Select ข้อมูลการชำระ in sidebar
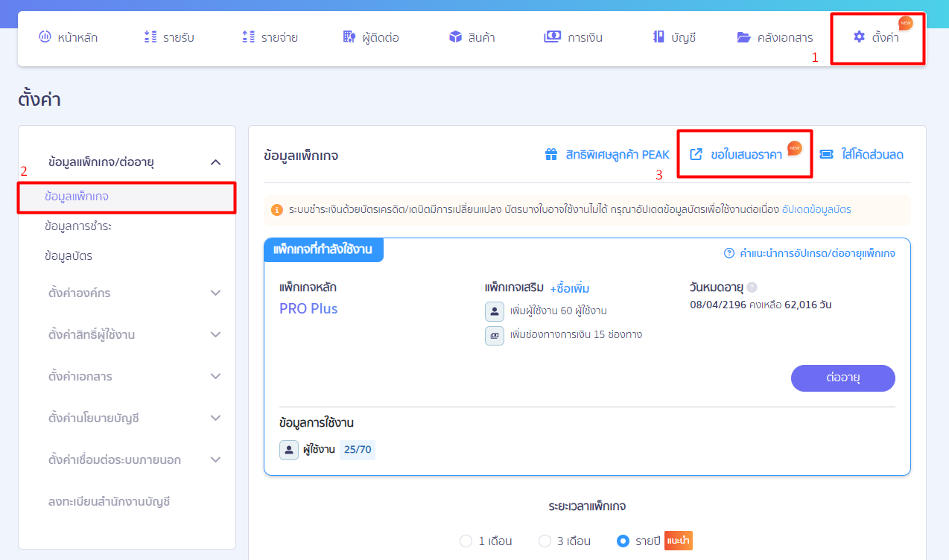 [78, 226]
